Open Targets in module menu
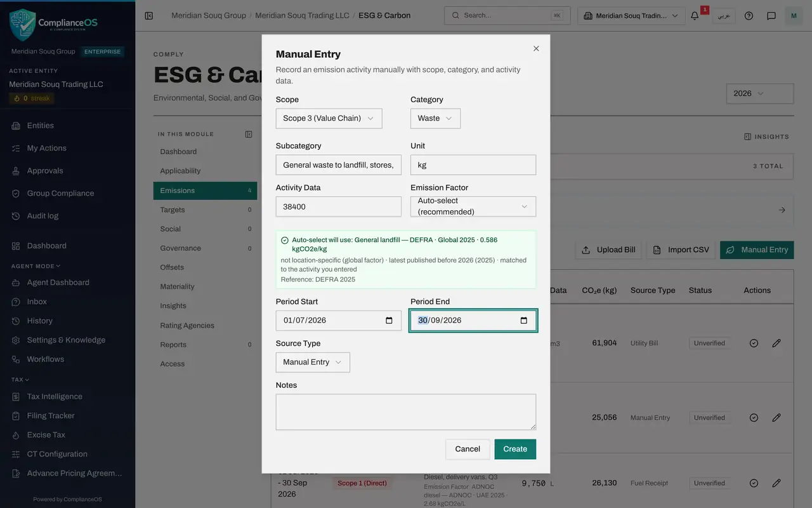 205,210
